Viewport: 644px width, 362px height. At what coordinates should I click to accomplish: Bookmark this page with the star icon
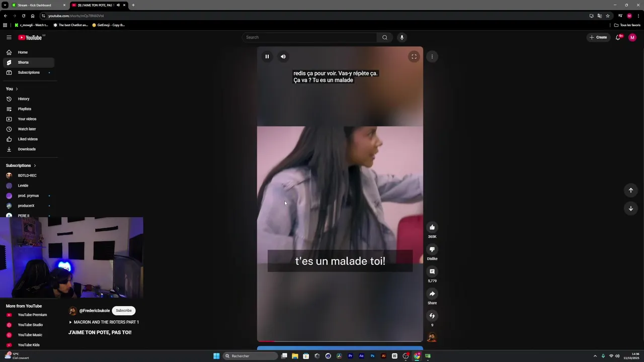point(608,16)
